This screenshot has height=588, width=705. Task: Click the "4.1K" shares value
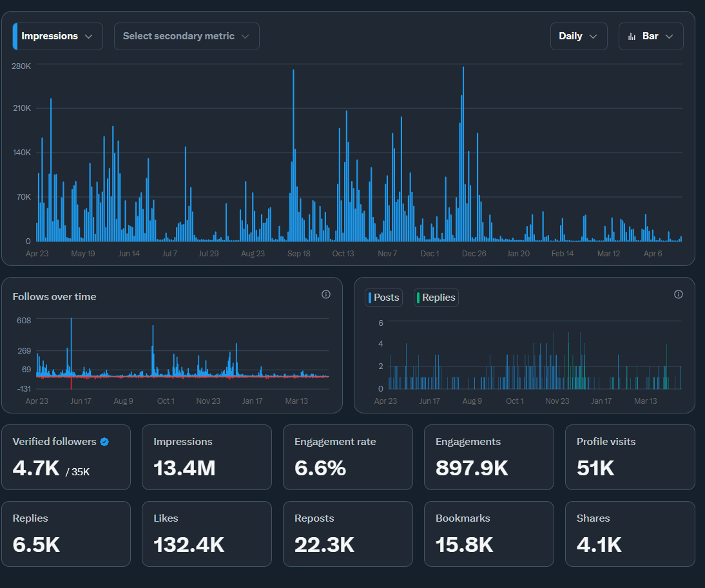tap(599, 545)
